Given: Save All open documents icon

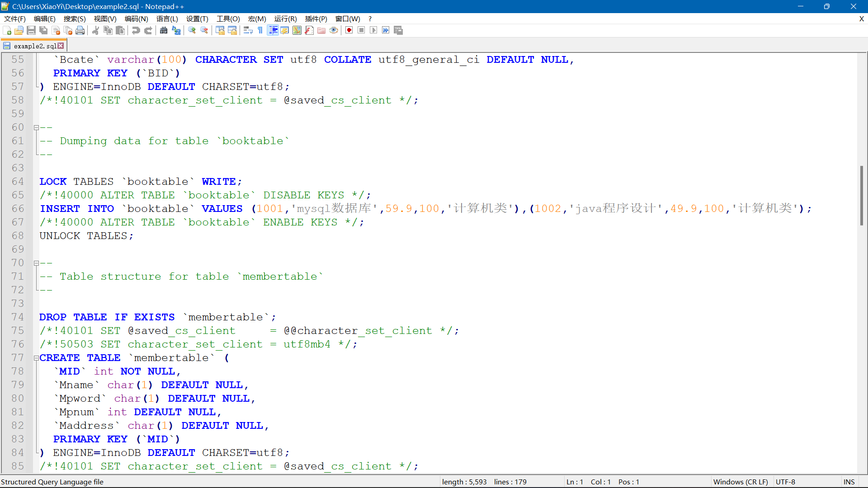Looking at the screenshot, I should 43,30.
